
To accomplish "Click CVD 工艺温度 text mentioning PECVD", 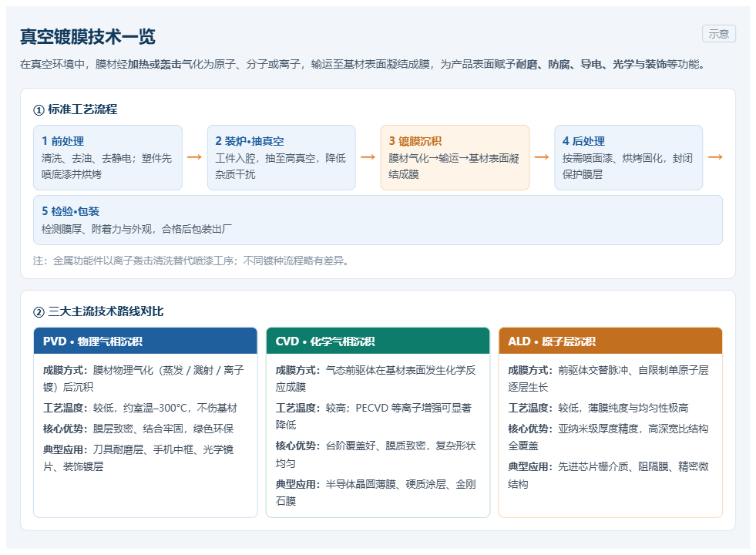I will (374, 416).
